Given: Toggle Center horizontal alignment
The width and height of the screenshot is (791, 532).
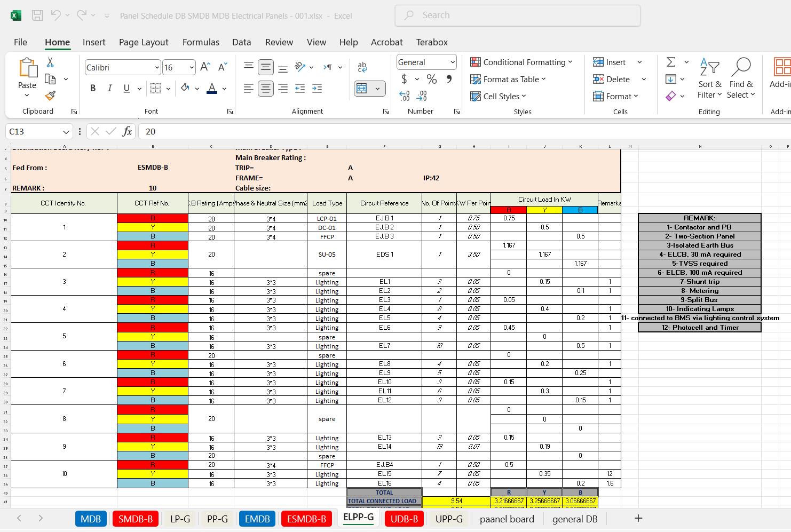Looking at the screenshot, I should [x=266, y=89].
